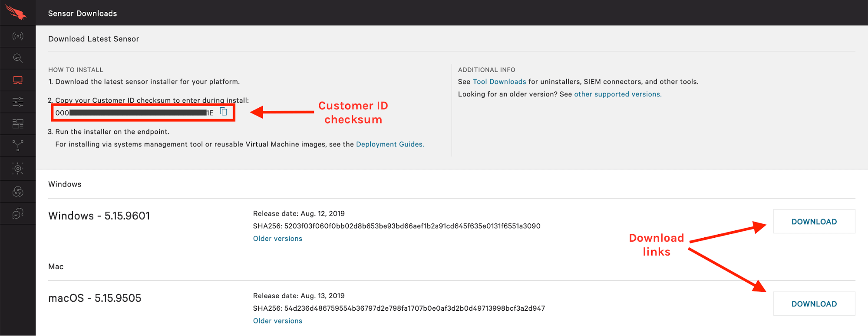
Task: Open the chat bubbles support icon
Action: [18, 213]
